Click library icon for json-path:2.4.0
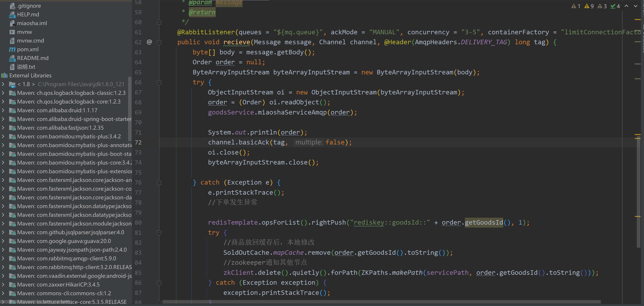 [x=12, y=250]
